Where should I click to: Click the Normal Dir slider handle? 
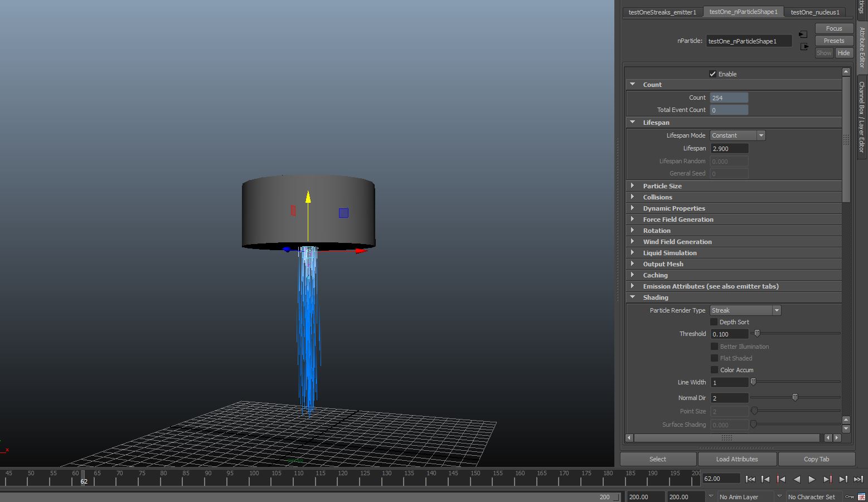tap(795, 397)
